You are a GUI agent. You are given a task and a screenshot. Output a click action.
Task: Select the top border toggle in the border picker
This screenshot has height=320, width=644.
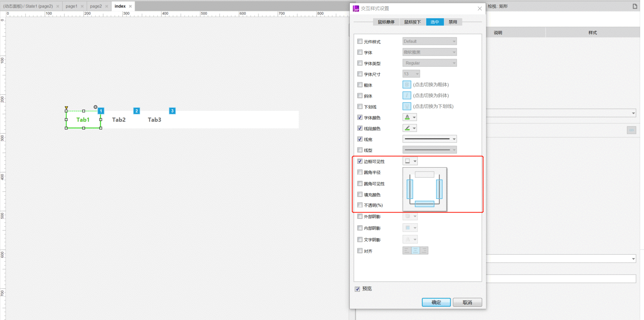(425, 175)
